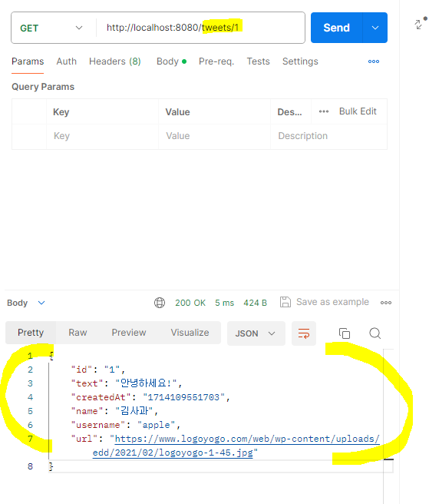This screenshot has height=504, width=429.
Task: Click the "text" value 안녕하세요!
Action: [x=147, y=383]
